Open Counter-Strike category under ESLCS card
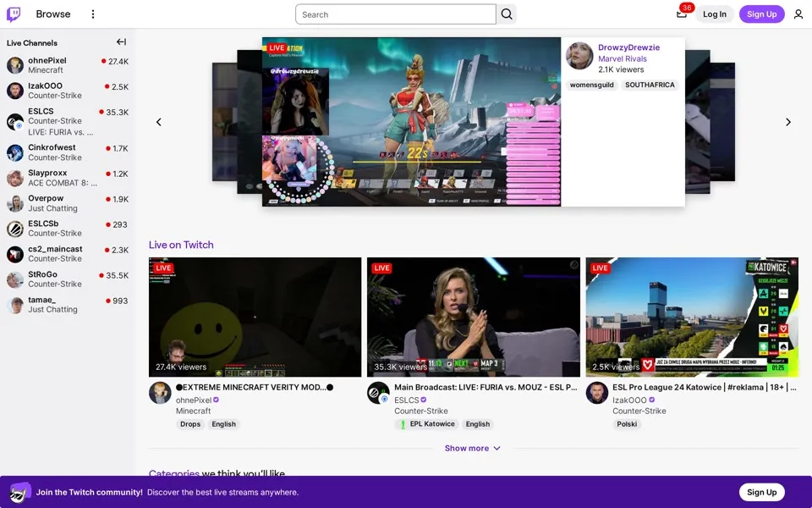Viewport: 812px width, 508px height. coord(421,411)
